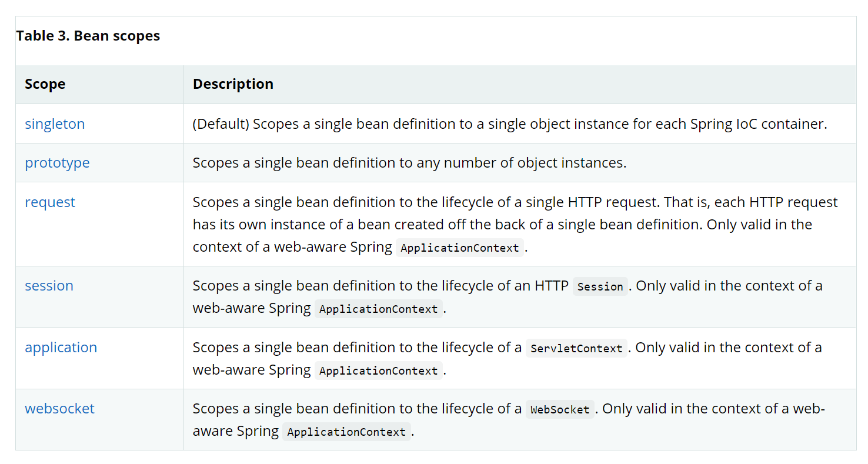Click the "Table 3. Bean scopes" caption
Image resolution: width=868 pixels, height=464 pixels.
pyautogui.click(x=88, y=36)
